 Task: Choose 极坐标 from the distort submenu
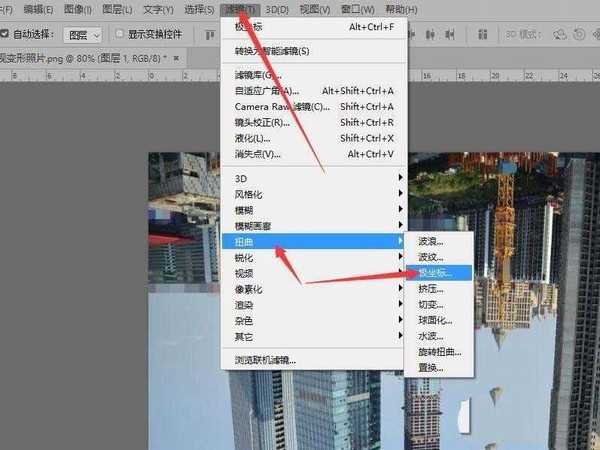tap(435, 272)
